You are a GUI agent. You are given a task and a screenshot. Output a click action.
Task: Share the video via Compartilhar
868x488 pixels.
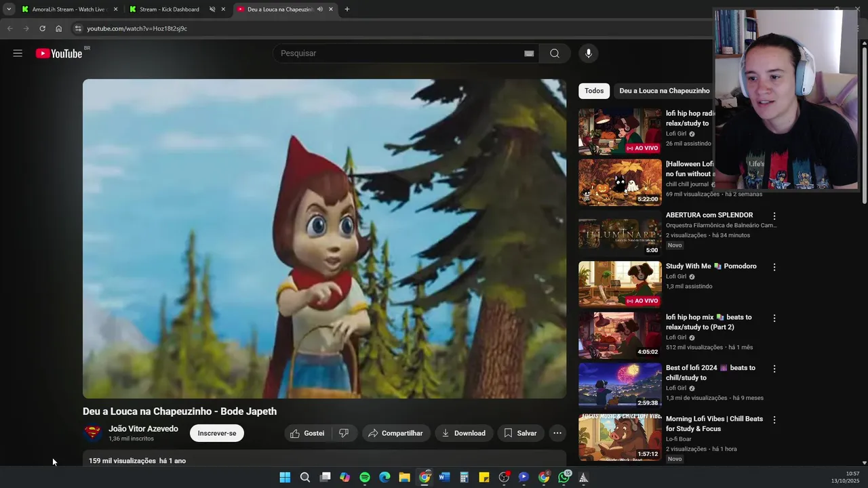(395, 433)
